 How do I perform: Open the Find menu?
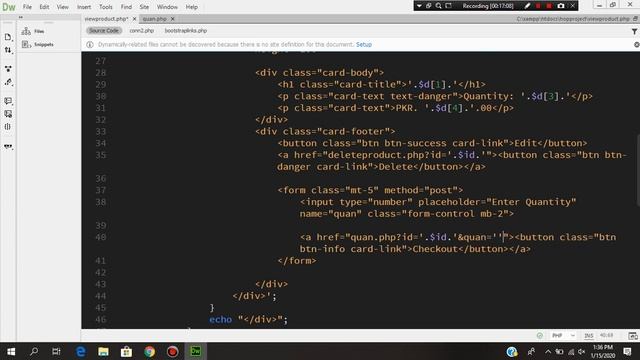coord(126,7)
